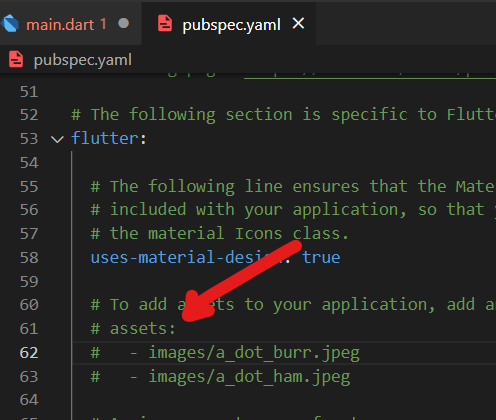Place cursor on images/a_dot_ham.jpeg line
496x420 pixels.
(221, 377)
